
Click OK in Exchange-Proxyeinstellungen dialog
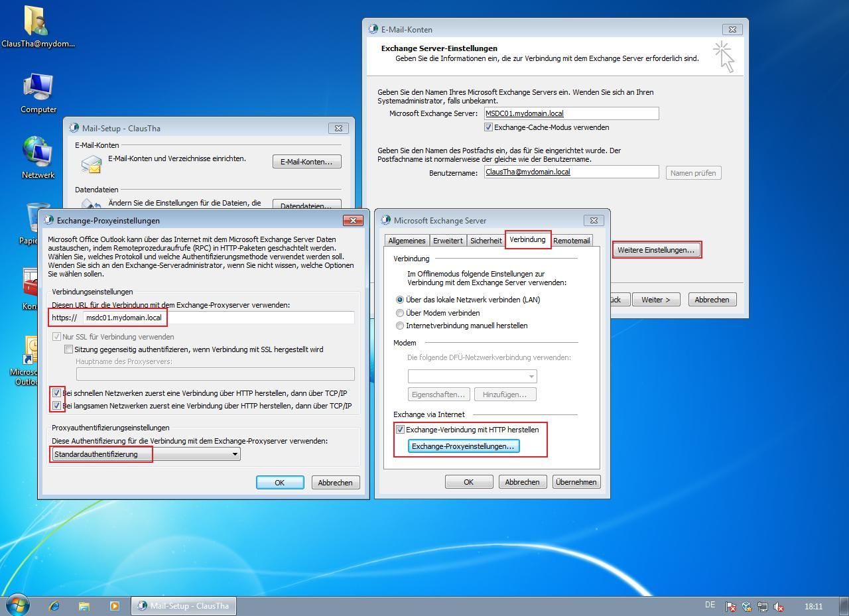[x=280, y=483]
